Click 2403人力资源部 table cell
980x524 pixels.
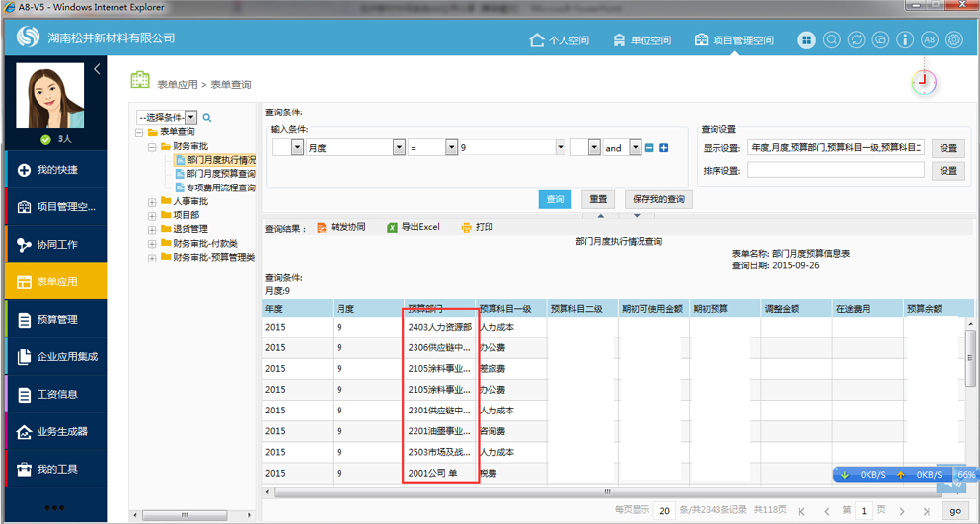pyautogui.click(x=439, y=327)
